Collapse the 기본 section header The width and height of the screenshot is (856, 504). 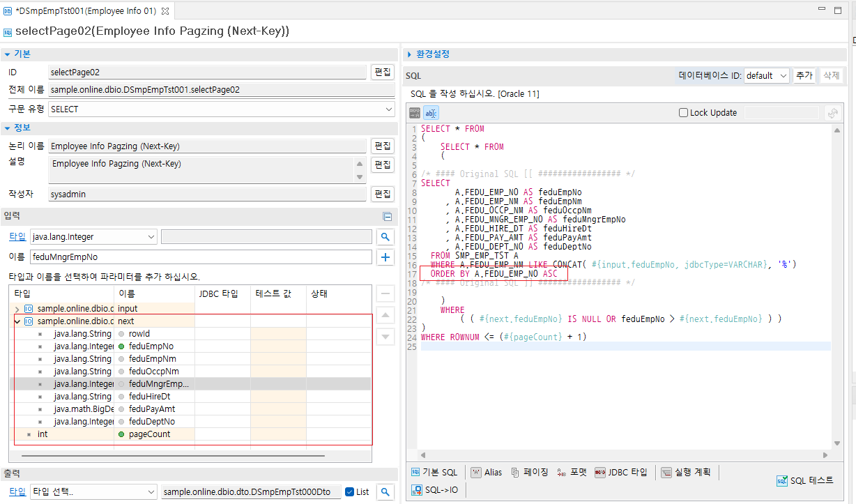pos(7,54)
